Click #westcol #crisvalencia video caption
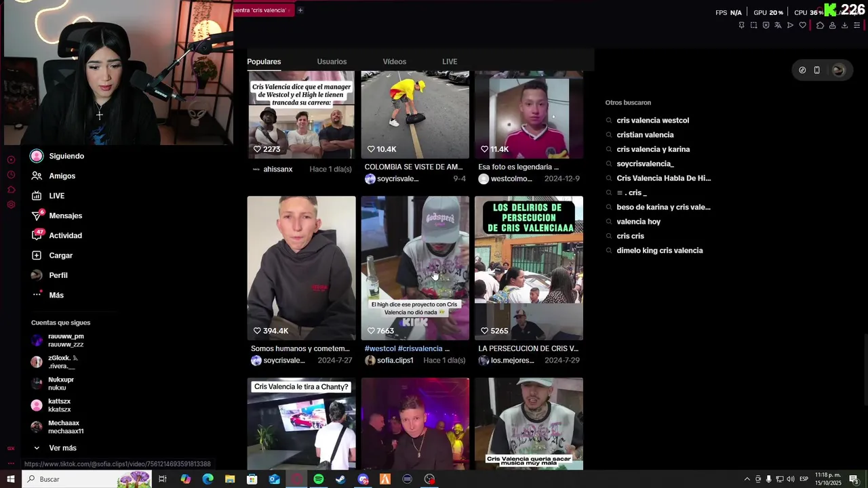The image size is (868, 488). tap(407, 348)
